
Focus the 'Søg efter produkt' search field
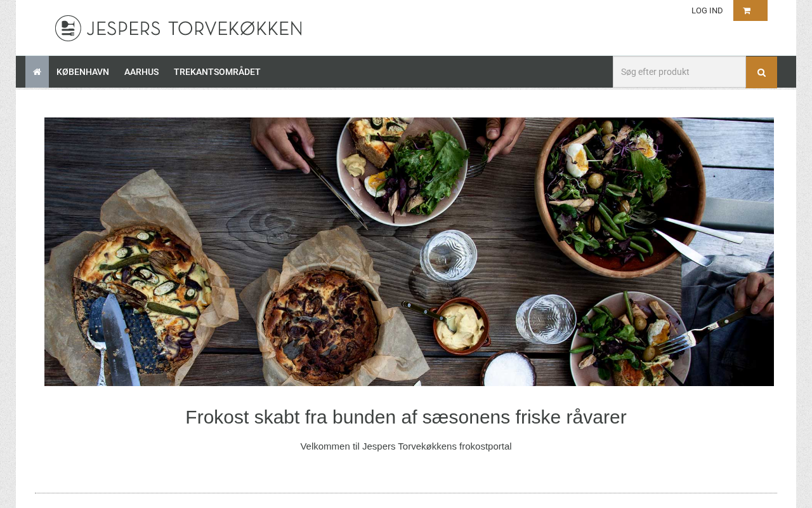tap(679, 72)
